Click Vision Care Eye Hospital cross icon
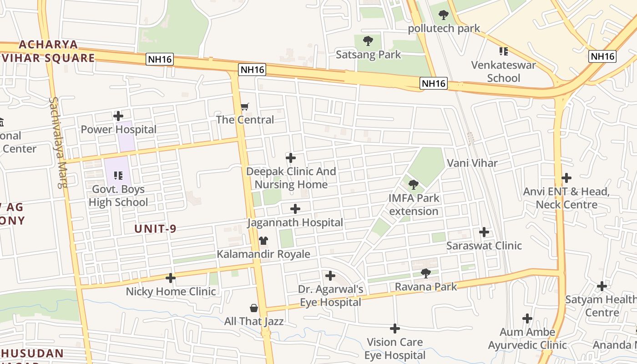This screenshot has width=637, height=364. [x=395, y=329]
